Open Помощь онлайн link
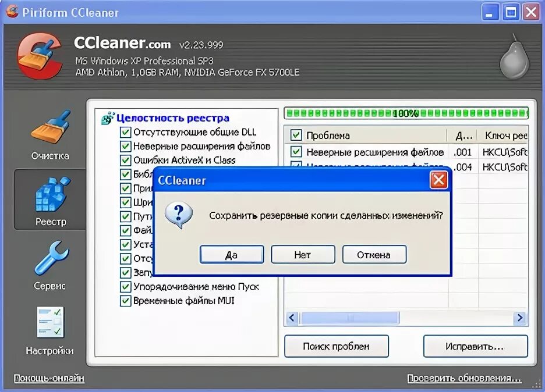 [49, 378]
